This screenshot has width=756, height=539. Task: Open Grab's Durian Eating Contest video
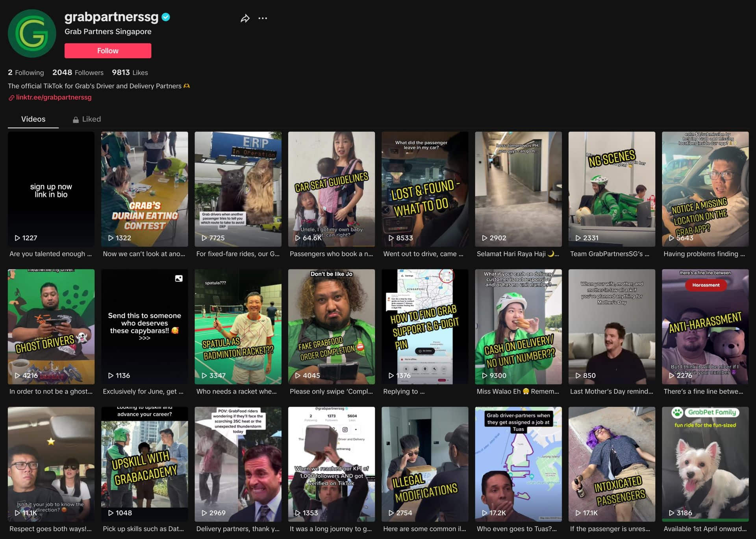click(x=145, y=189)
